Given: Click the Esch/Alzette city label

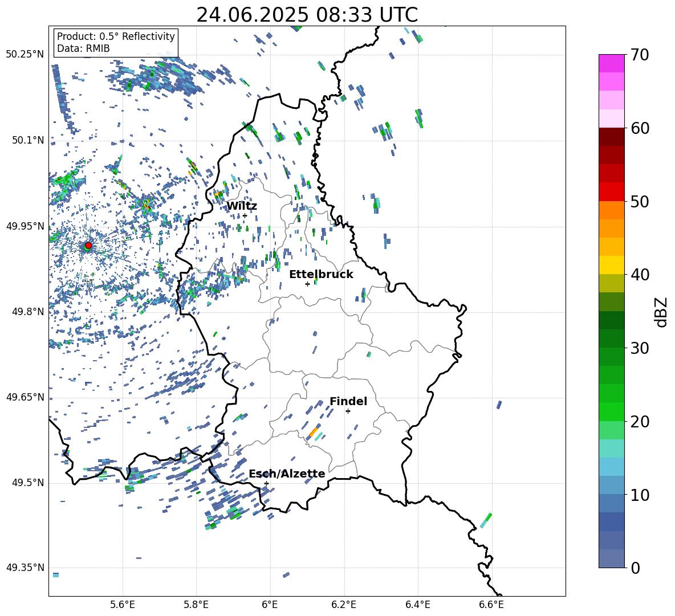Looking at the screenshot, I should pyautogui.click(x=287, y=474).
